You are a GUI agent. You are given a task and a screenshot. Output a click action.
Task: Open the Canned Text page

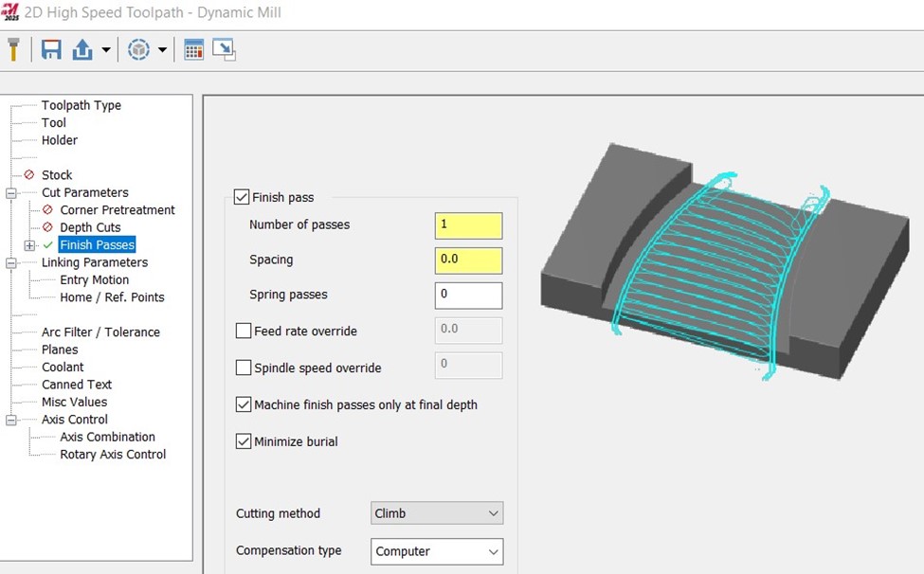point(77,385)
